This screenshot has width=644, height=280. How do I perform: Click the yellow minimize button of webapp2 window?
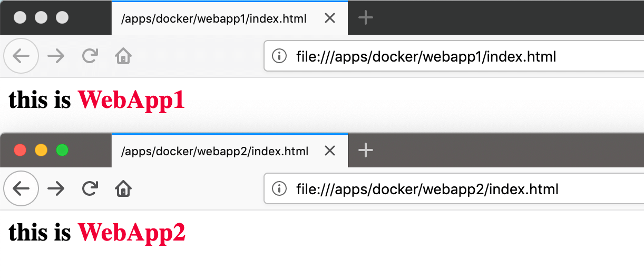point(41,150)
